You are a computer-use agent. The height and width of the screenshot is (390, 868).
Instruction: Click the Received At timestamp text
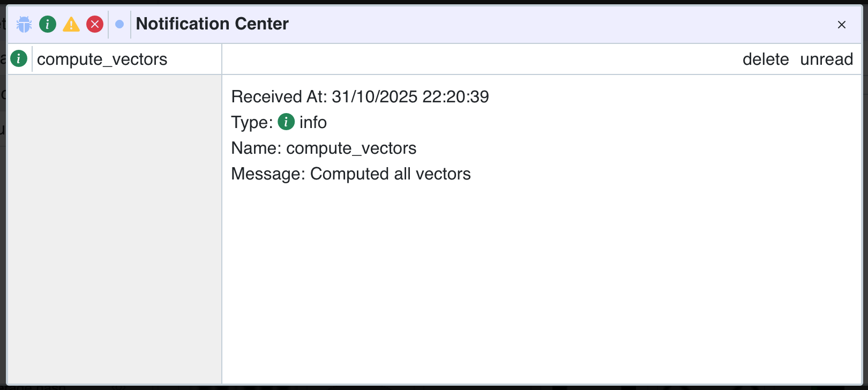360,96
